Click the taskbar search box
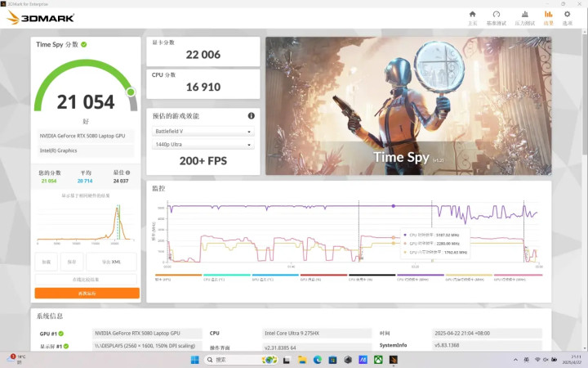588x368 pixels. pos(242,360)
